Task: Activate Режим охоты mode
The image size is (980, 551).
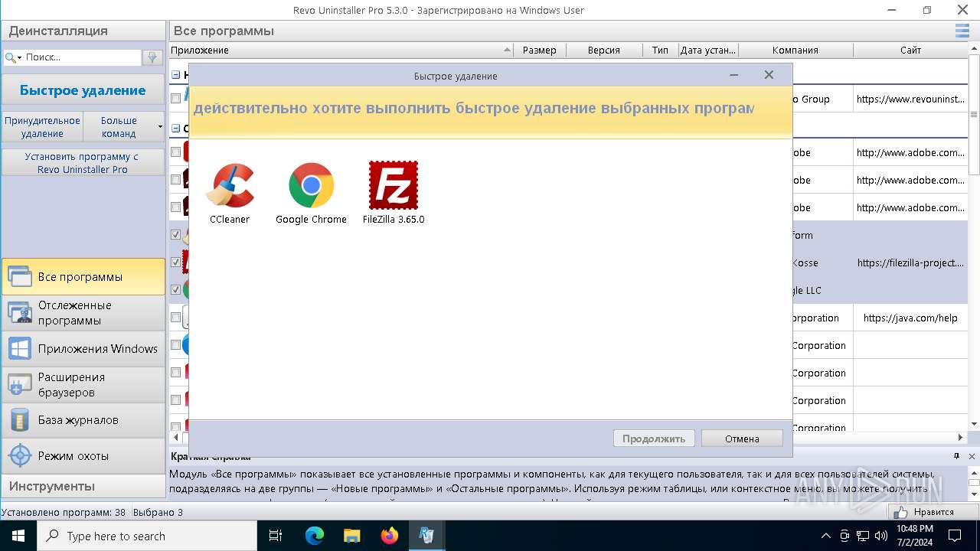Action: 83,456
